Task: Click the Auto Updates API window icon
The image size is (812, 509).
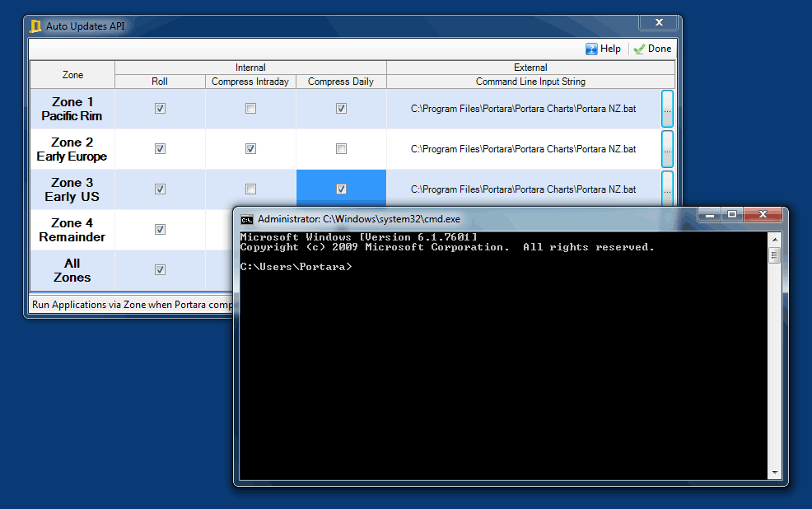Action: [x=35, y=26]
